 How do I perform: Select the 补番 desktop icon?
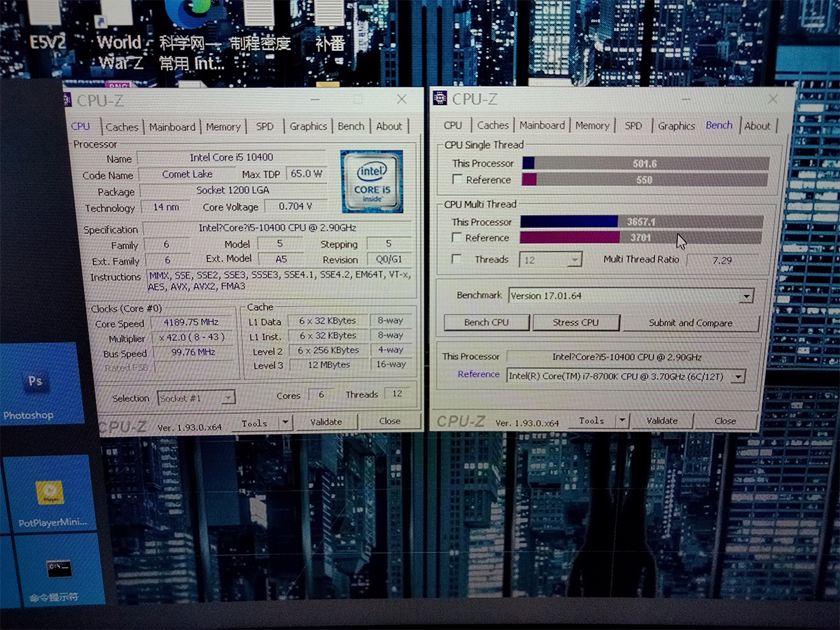tap(330, 28)
